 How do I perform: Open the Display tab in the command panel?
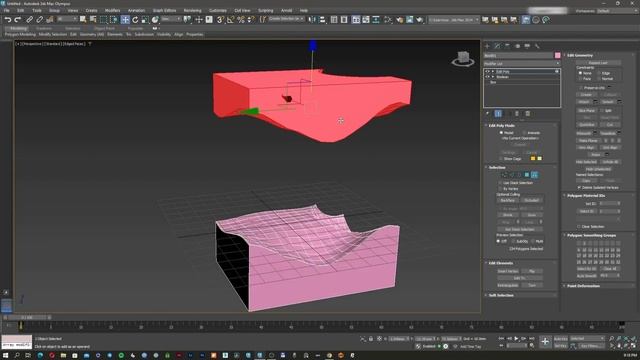[527, 46]
